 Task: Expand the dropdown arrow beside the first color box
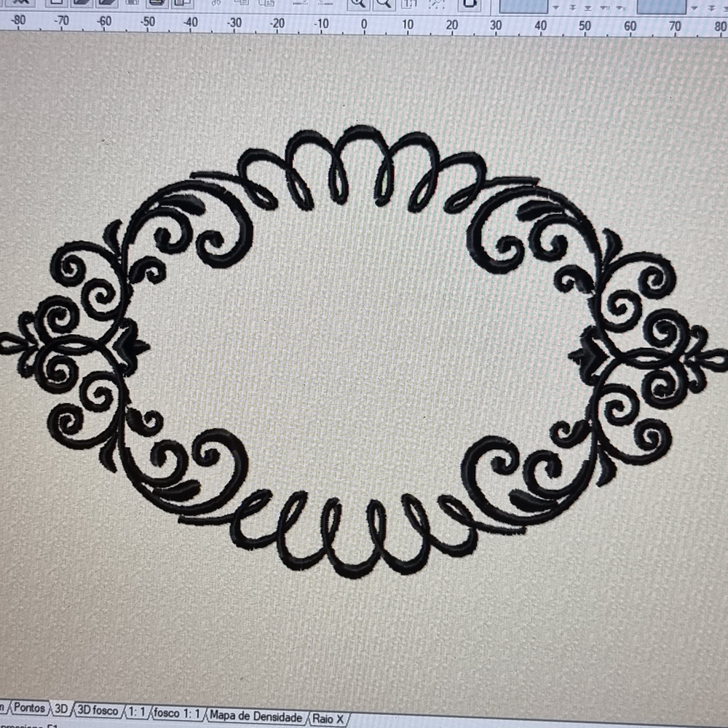coord(555,7)
